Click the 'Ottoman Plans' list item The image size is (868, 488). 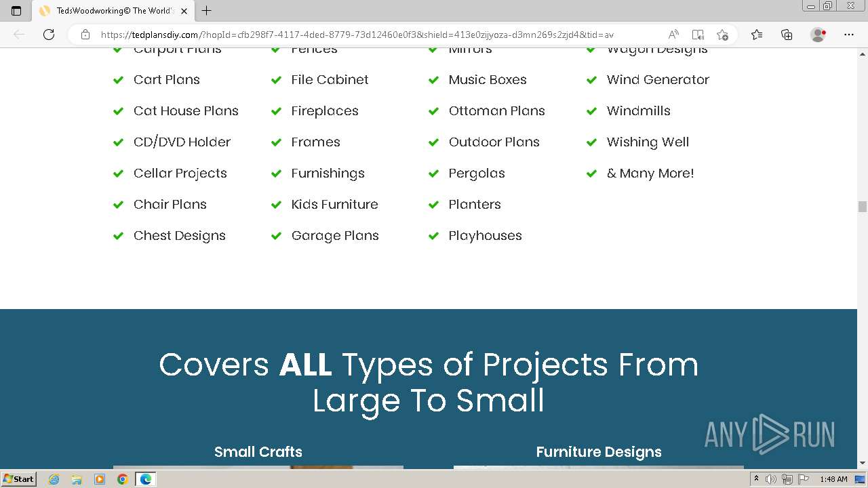[x=496, y=110]
